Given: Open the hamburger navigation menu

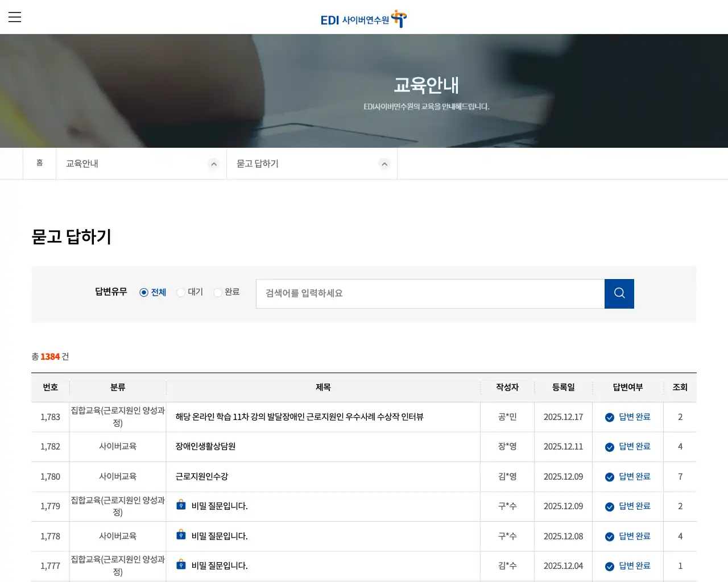Looking at the screenshot, I should 15,17.
